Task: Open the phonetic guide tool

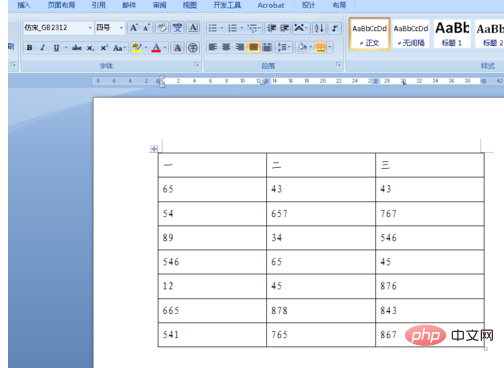Action: point(177,28)
